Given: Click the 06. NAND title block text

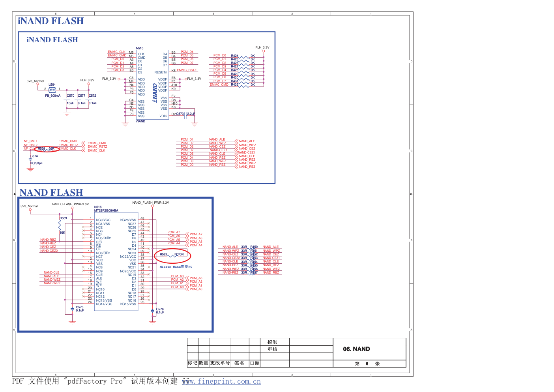Looking at the screenshot, I should tap(356, 349).
